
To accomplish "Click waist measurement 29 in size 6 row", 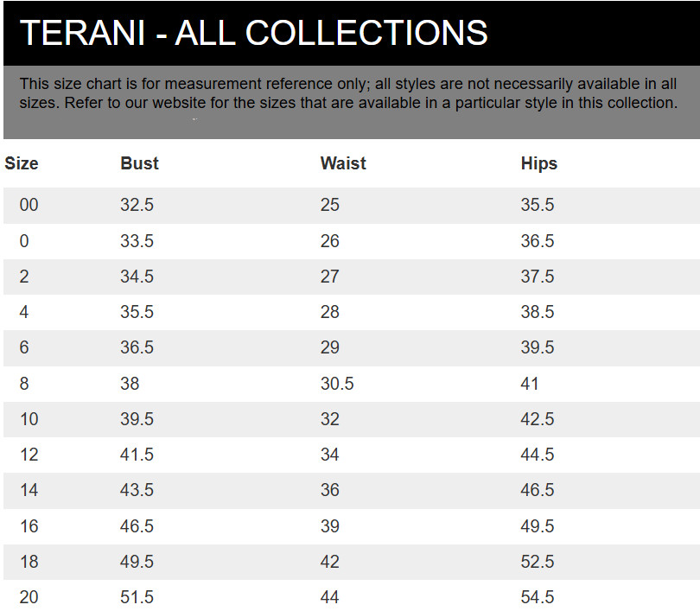I will click(x=330, y=347).
